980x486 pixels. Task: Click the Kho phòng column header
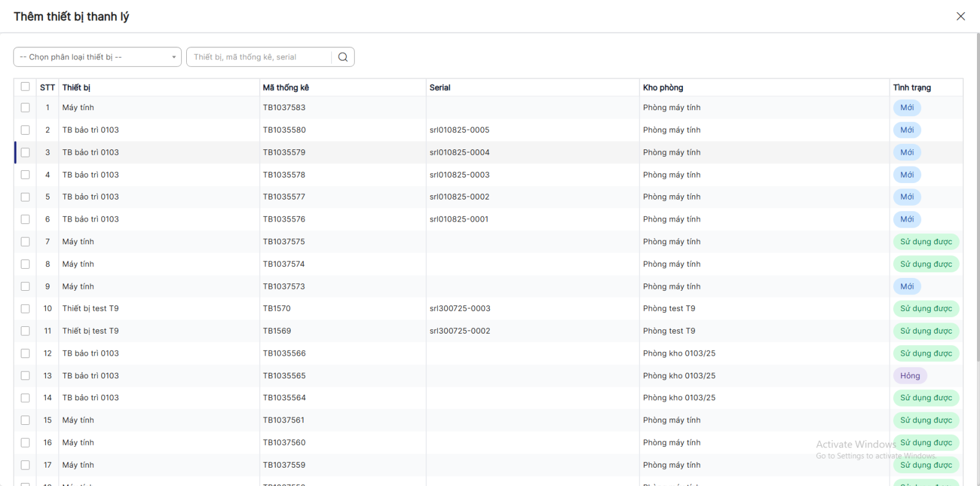(663, 88)
